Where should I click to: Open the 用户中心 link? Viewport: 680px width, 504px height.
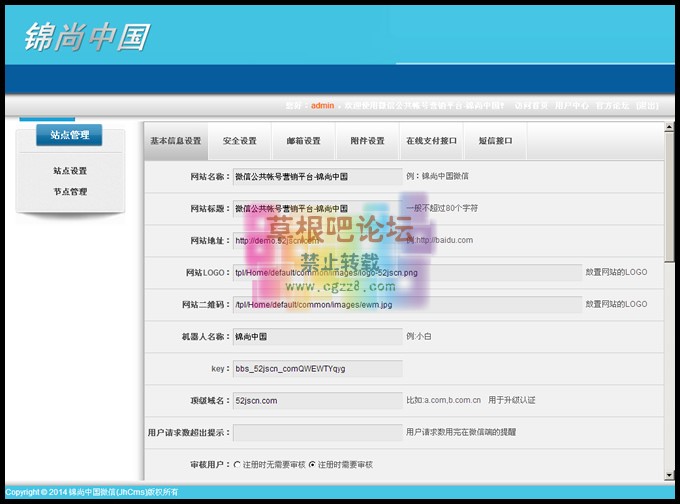[x=572, y=106]
